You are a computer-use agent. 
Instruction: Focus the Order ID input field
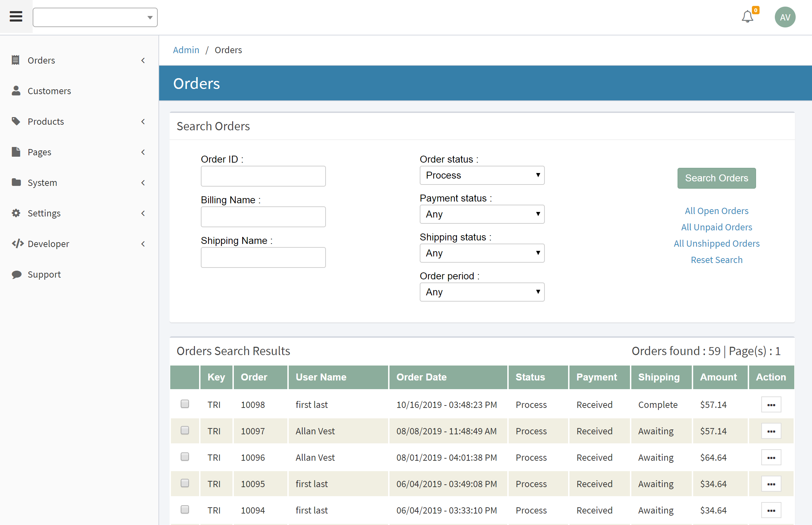coord(263,176)
